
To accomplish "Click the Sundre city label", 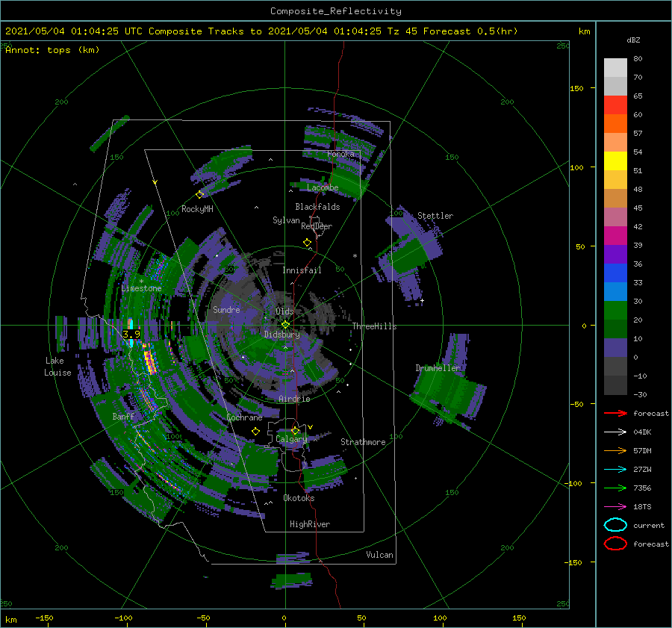I will pyautogui.click(x=226, y=309).
